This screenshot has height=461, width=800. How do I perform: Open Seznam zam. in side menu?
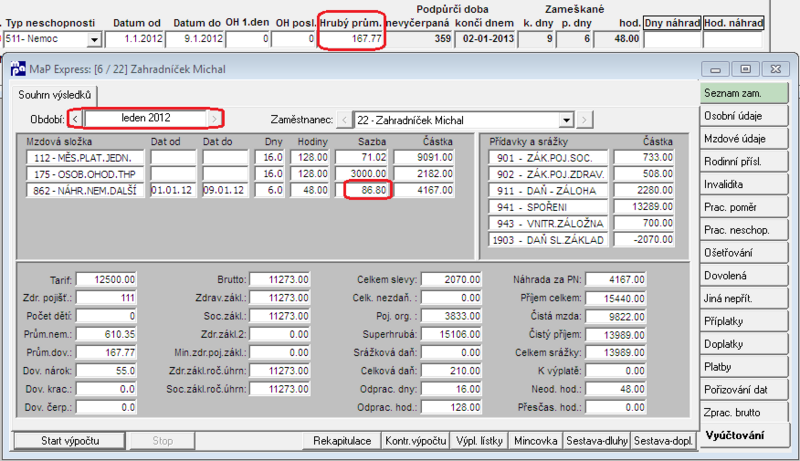click(x=744, y=93)
